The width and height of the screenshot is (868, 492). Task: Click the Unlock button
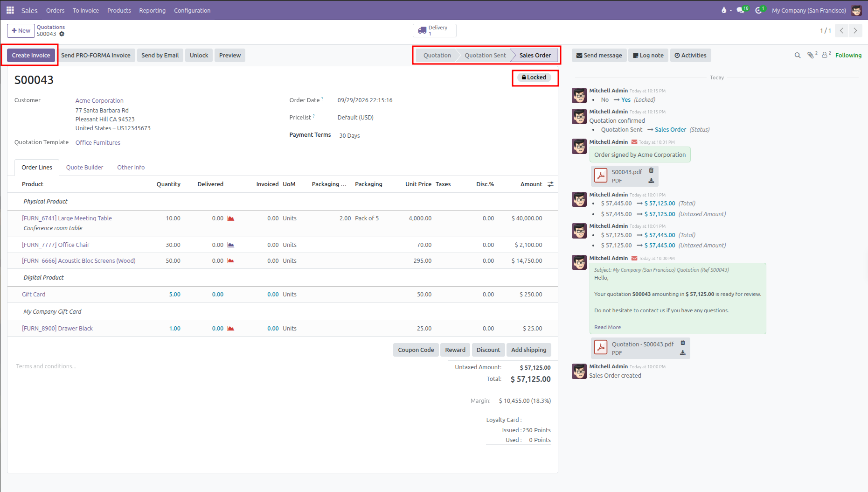coord(199,56)
